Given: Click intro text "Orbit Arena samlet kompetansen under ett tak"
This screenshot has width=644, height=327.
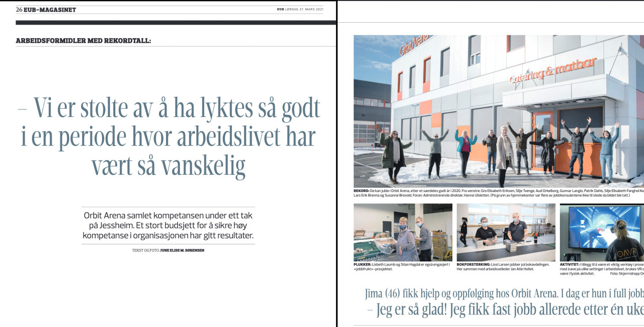Looking at the screenshot, I should [x=168, y=216].
